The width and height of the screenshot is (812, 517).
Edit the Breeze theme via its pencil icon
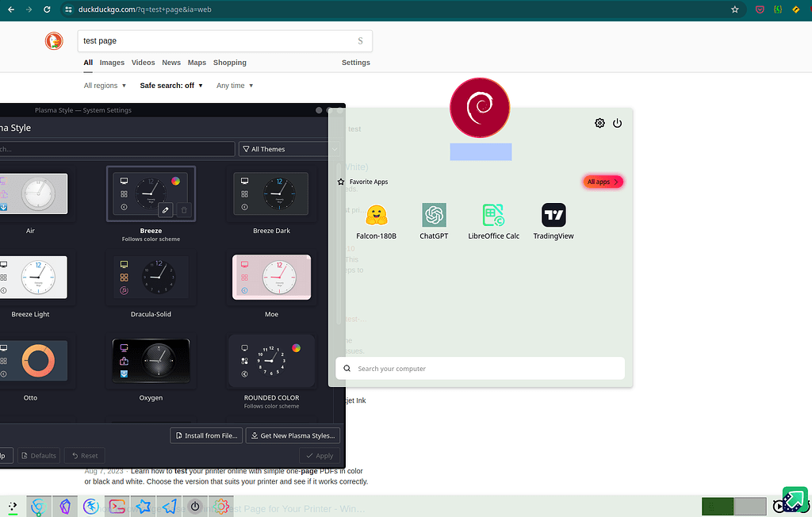pyautogui.click(x=165, y=209)
